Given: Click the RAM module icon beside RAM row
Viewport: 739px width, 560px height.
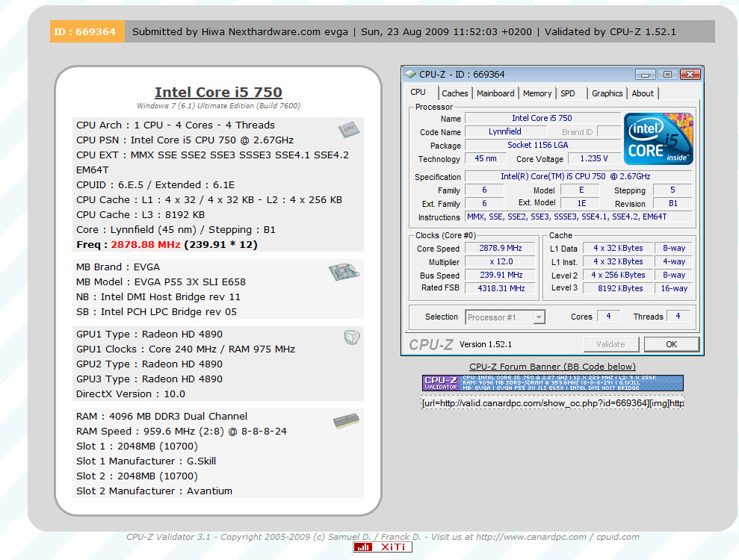Looking at the screenshot, I should tap(347, 420).
